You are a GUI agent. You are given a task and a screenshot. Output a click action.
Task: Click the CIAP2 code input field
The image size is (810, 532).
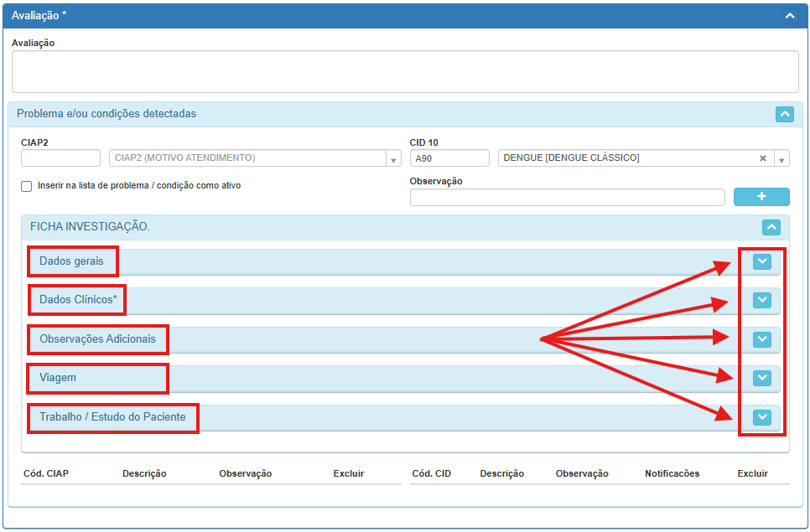(x=60, y=158)
